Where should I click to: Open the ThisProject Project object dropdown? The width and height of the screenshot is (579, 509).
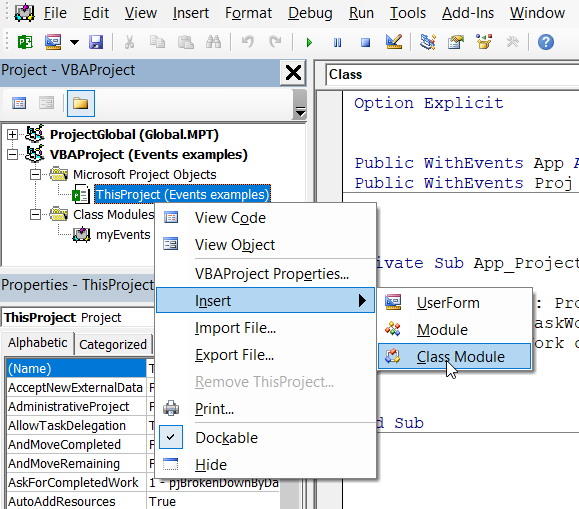click(x=78, y=318)
